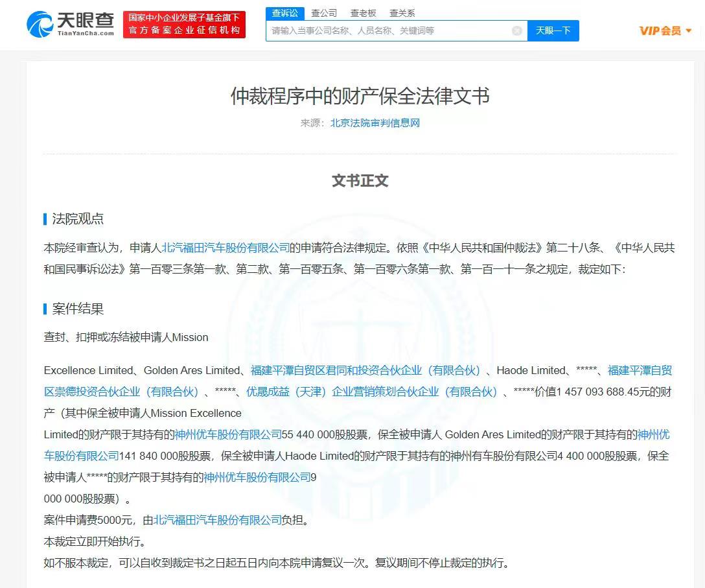
Task: Click the TianYanCha logo icon
Action: (40, 24)
